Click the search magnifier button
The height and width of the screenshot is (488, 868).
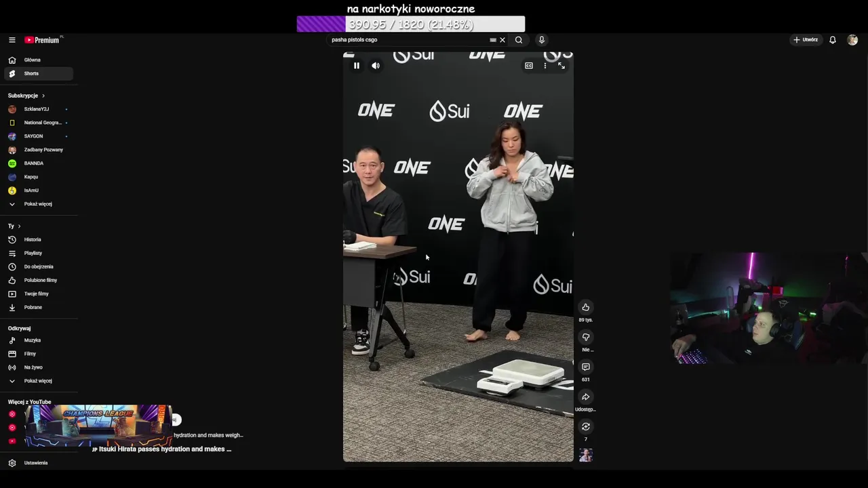tap(519, 40)
